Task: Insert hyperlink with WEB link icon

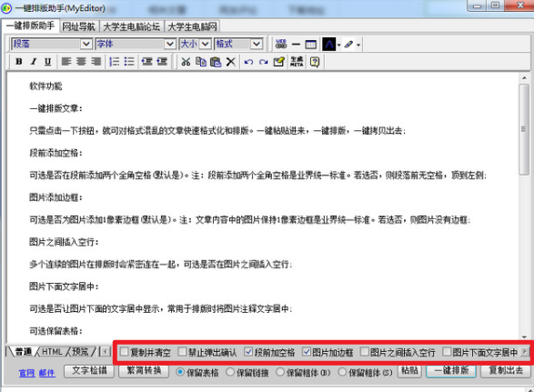Action: click(x=281, y=45)
